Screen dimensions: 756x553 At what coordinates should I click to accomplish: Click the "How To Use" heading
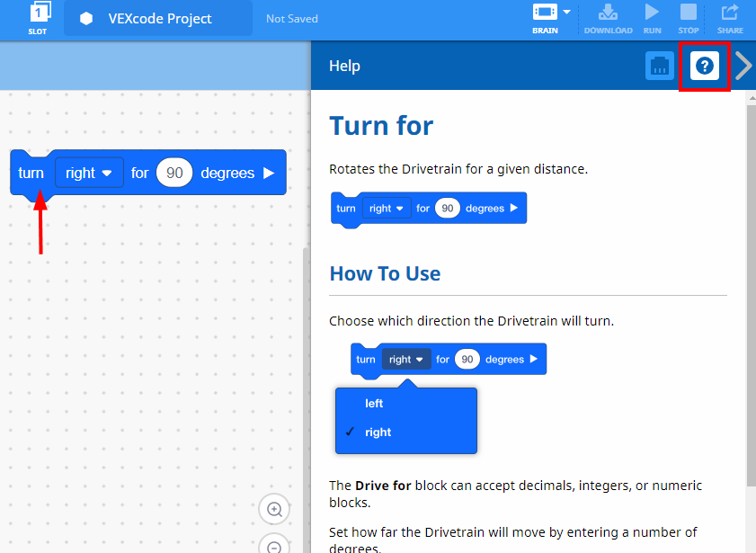[385, 273]
